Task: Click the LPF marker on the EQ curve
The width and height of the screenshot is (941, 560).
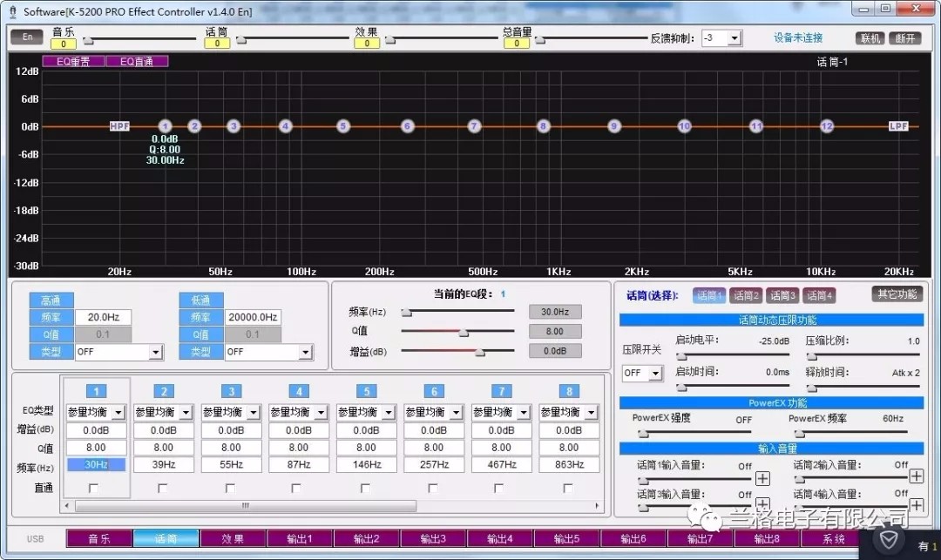Action: (x=898, y=126)
